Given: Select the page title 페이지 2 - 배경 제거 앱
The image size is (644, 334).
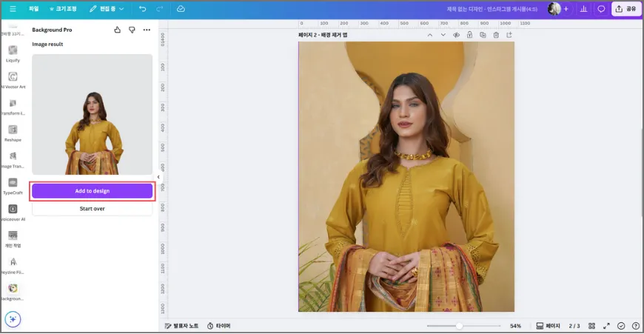Looking at the screenshot, I should pos(323,35).
